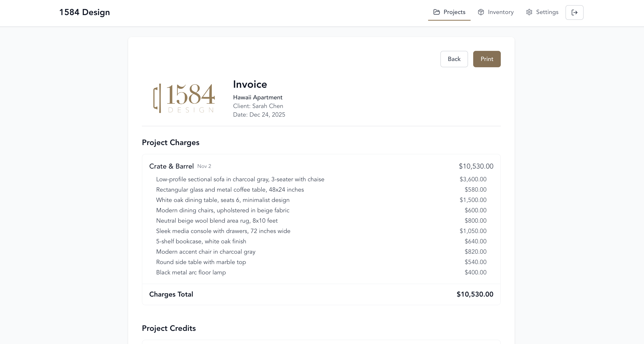The image size is (644, 344).
Task: Click the Back button
Action: point(454,59)
